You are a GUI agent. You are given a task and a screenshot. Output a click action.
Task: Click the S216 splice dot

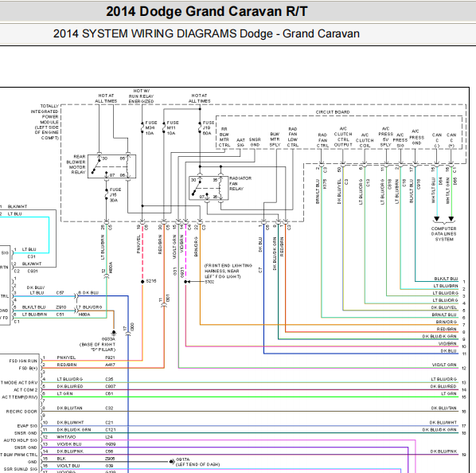pos(142,282)
